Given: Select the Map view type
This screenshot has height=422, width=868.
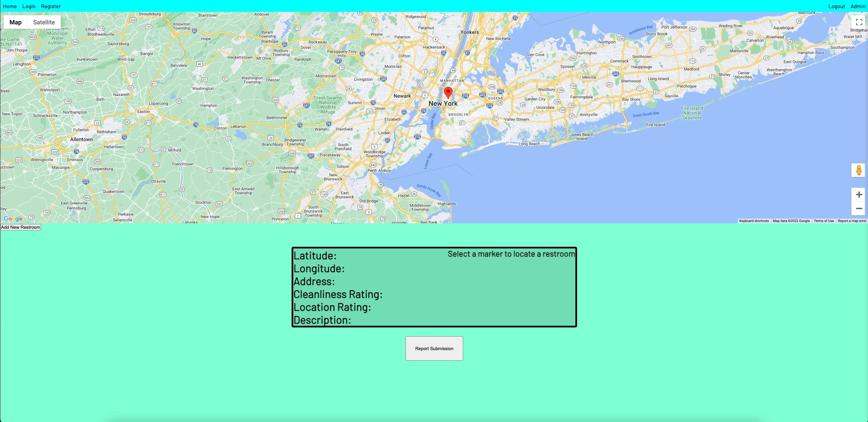Looking at the screenshot, I should pos(15,22).
